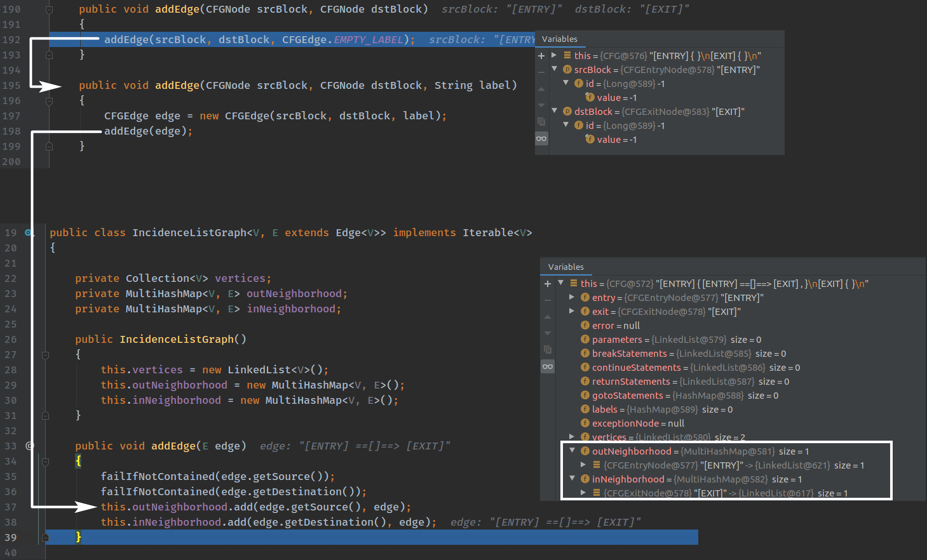This screenshot has height=560, width=927.
Task: Click Duplicate Watch icon in outNeighborhood Variables panel
Action: [547, 350]
